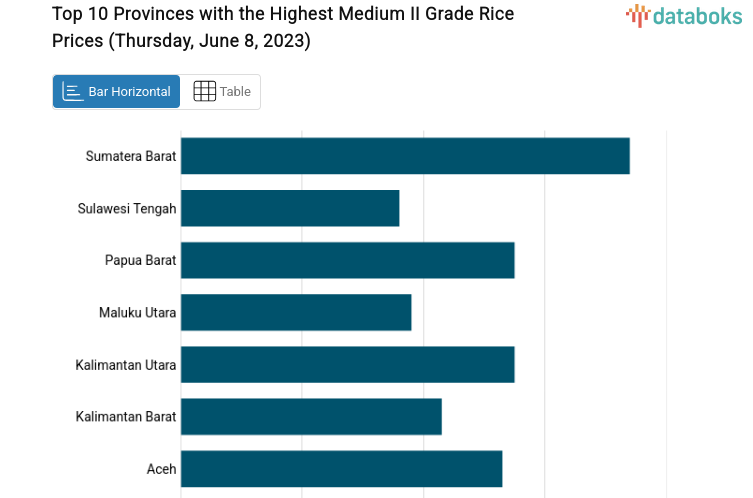The width and height of the screenshot is (753, 498).
Task: Switch to the Table view
Action: coord(221,92)
